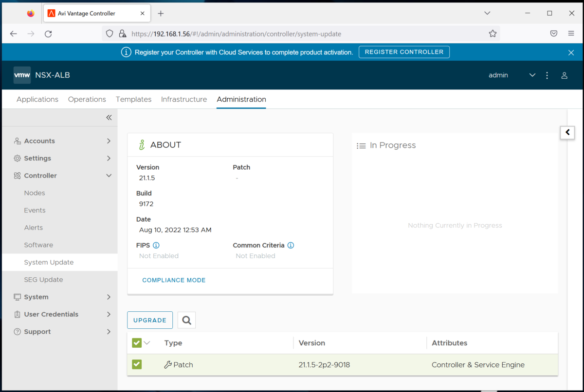Open COMPLIANCE MODE link
584x392 pixels.
pyautogui.click(x=174, y=280)
